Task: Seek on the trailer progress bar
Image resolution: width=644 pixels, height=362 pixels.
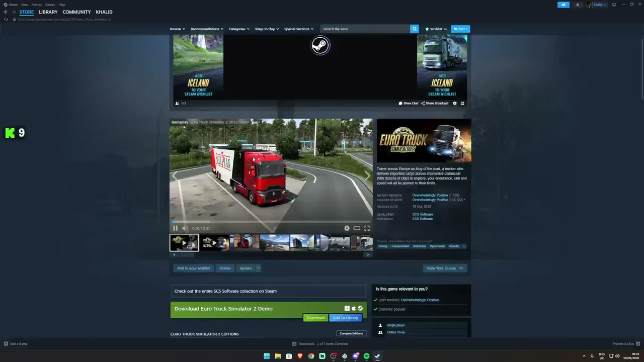Action: 271,221
